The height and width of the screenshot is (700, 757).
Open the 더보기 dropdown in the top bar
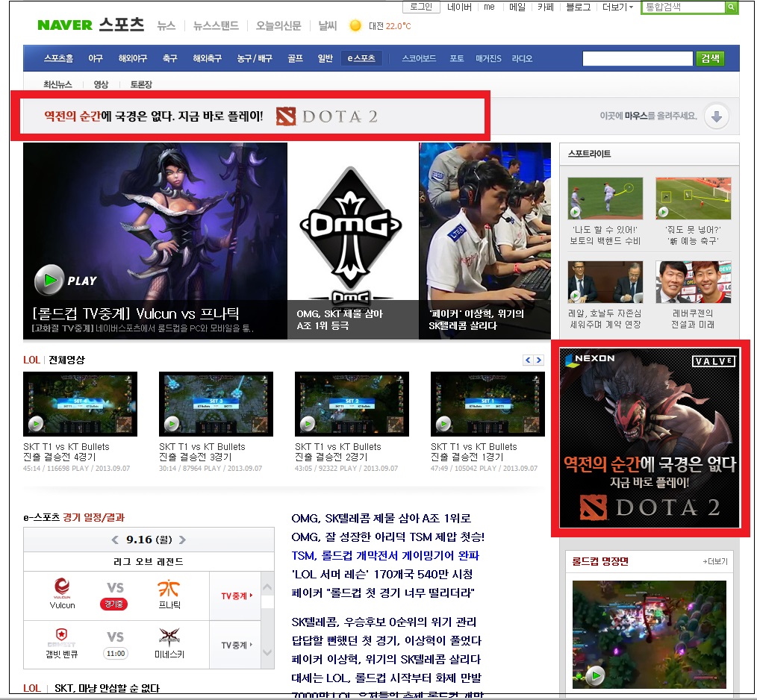[617, 7]
